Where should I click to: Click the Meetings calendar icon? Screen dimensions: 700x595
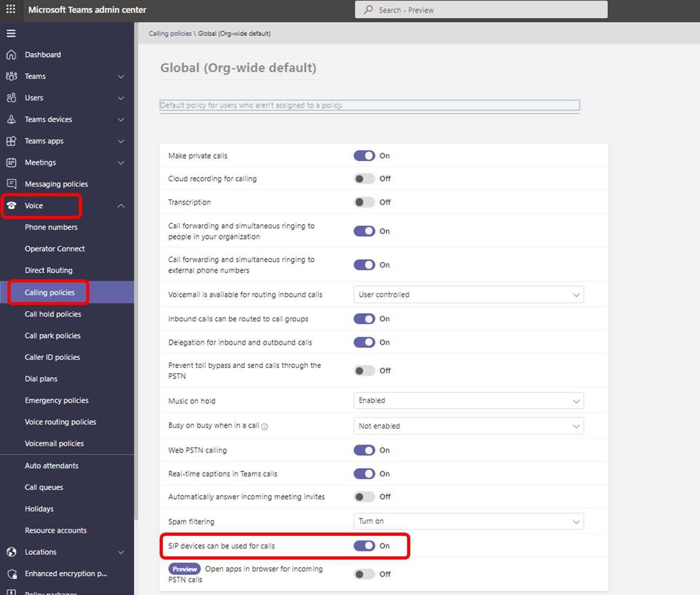(11, 162)
